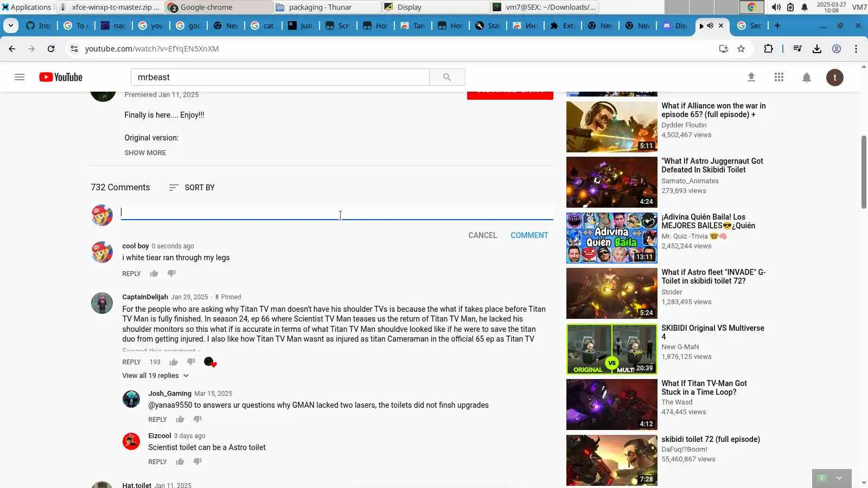Like Eizcool's reply

(x=180, y=461)
